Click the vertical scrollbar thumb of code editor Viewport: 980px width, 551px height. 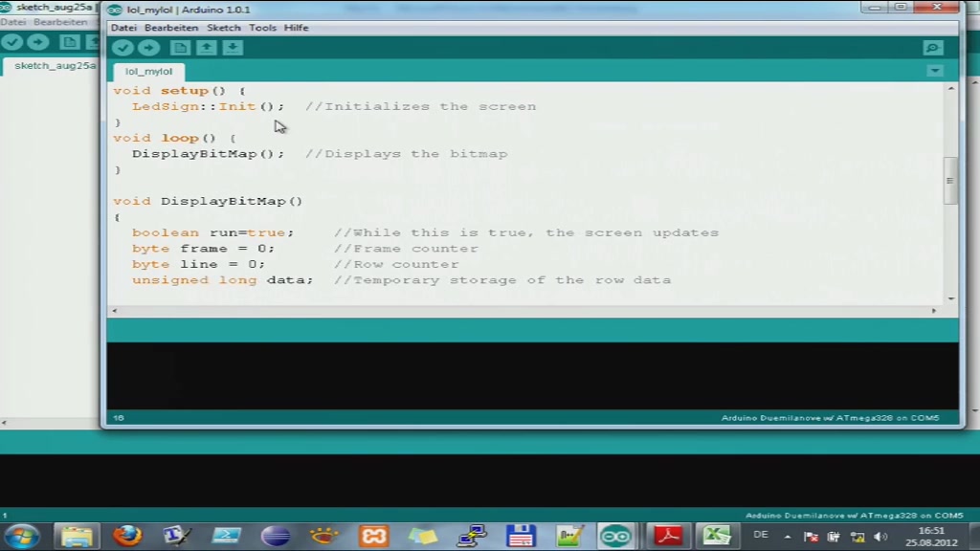pos(950,181)
